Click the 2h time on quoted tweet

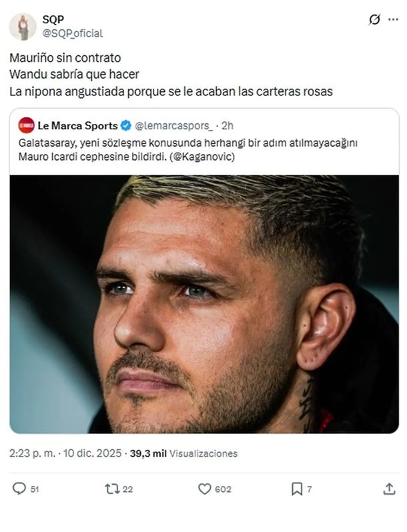coord(228,125)
